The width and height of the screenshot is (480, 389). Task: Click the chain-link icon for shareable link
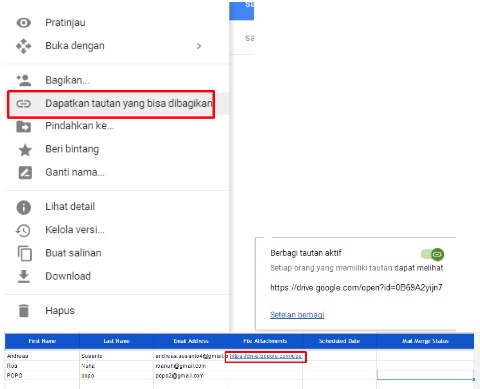pos(24,104)
